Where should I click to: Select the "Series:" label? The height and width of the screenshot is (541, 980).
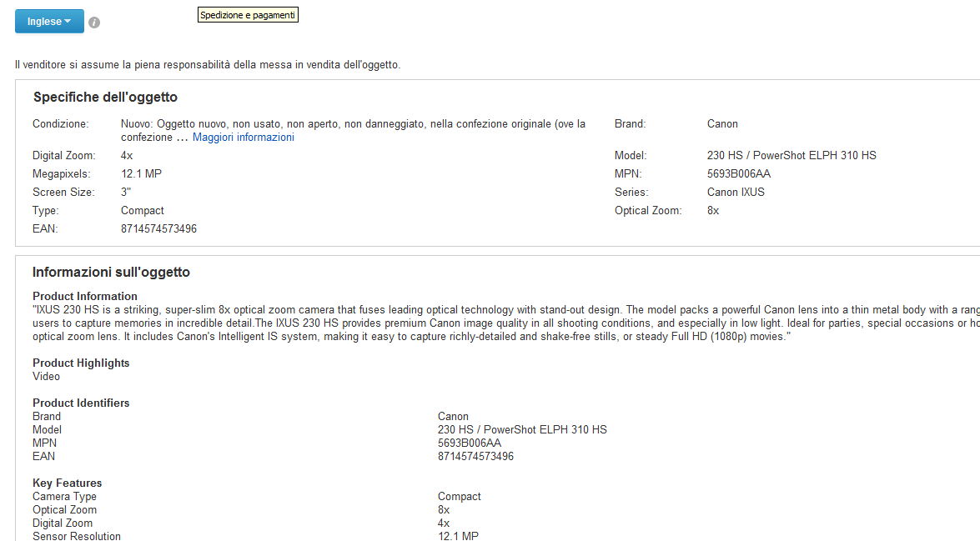pos(631,193)
